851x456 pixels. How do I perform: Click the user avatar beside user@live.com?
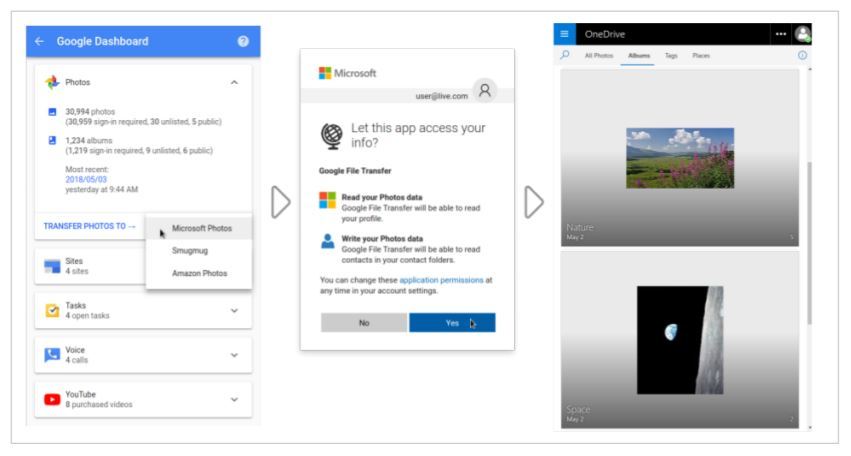pyautogui.click(x=485, y=90)
